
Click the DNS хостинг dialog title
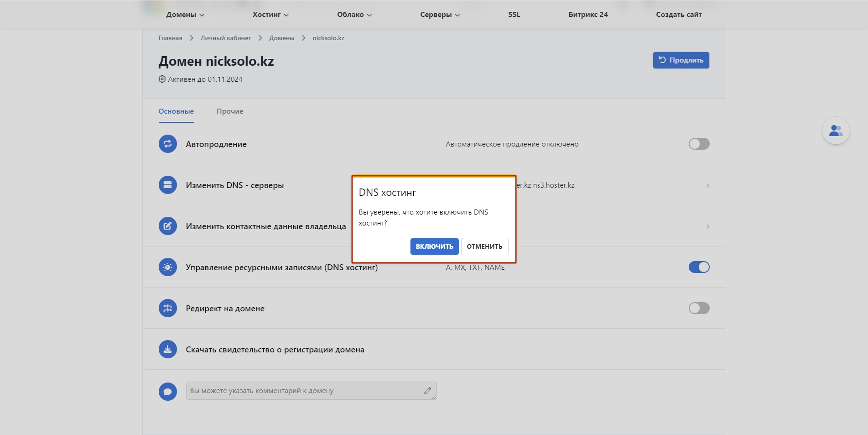pyautogui.click(x=387, y=193)
